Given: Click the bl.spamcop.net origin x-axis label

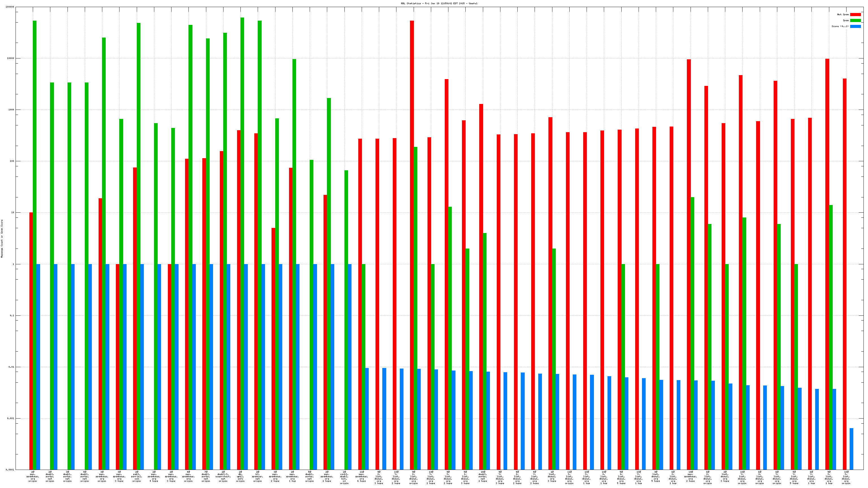Looking at the screenshot, I should (x=257, y=476).
